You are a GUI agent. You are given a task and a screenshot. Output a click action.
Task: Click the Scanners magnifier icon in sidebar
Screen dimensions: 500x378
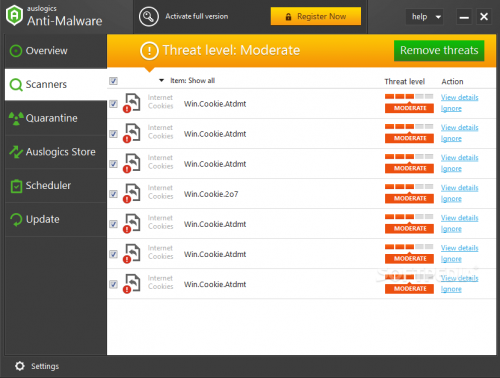(x=16, y=85)
